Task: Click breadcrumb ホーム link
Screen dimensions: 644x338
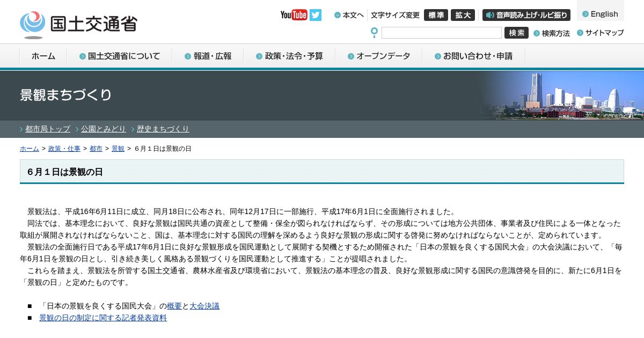Action: point(30,149)
